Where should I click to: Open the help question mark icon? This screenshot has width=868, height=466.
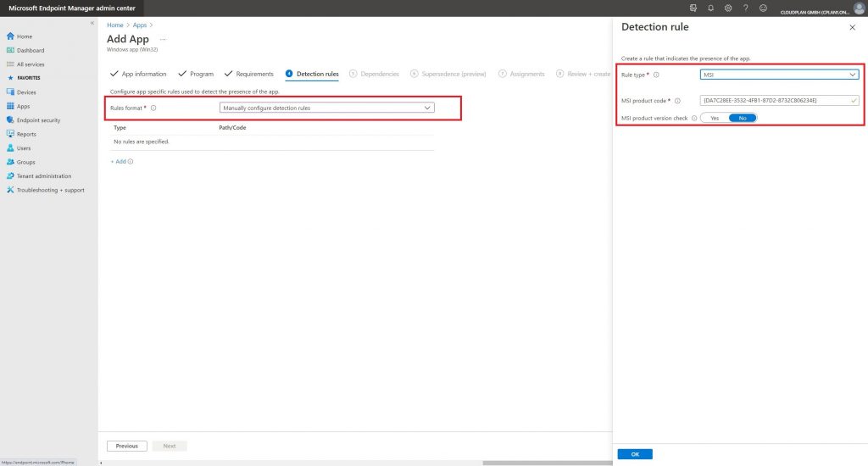(x=746, y=8)
